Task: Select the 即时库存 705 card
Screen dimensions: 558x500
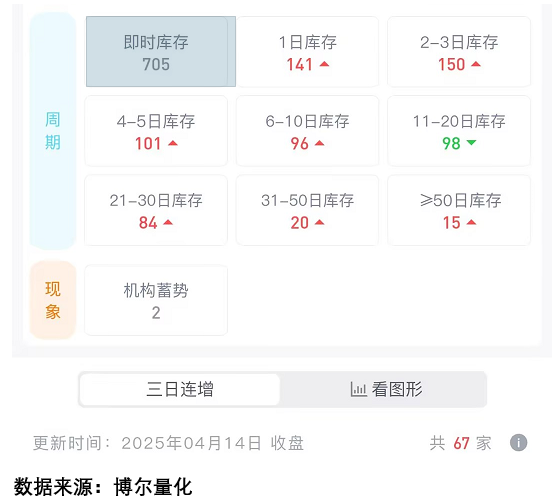Action: [x=160, y=52]
